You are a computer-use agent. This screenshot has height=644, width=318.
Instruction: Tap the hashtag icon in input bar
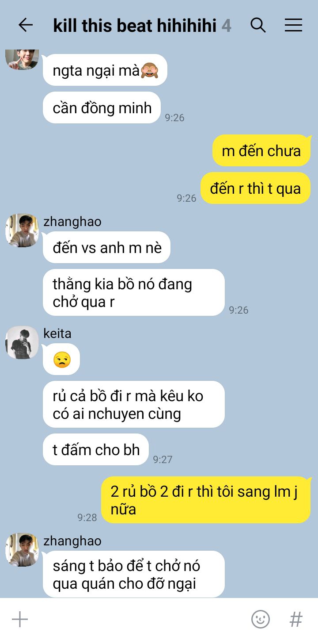296,619
